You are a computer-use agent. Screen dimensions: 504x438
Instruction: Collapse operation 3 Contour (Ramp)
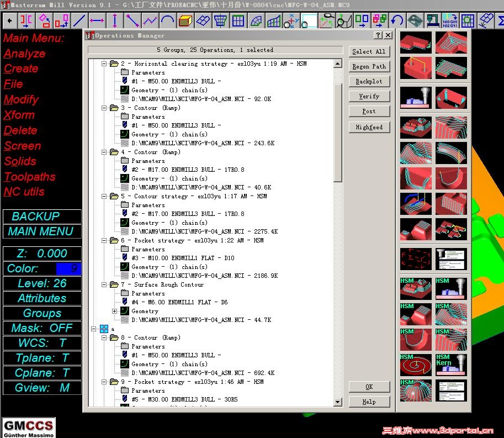pos(104,108)
